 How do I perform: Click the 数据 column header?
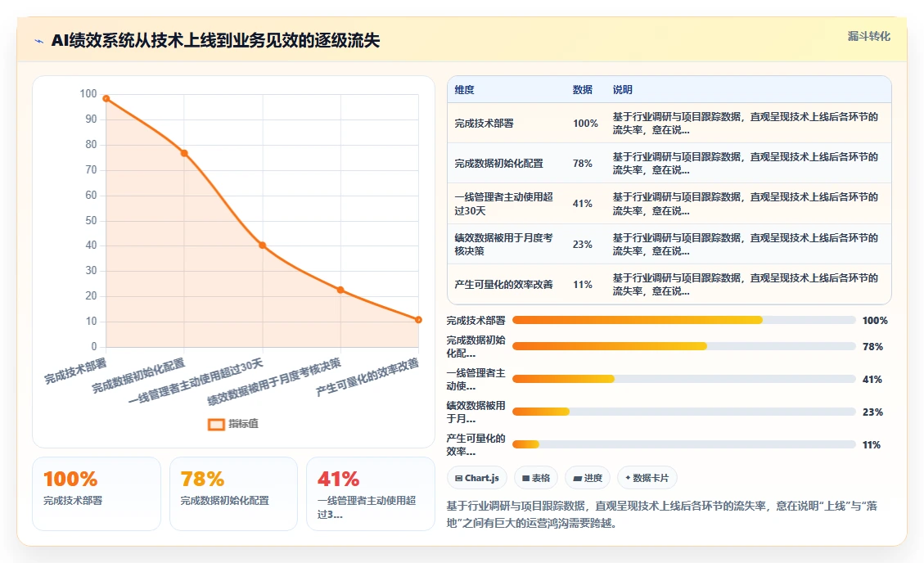pyautogui.click(x=582, y=89)
